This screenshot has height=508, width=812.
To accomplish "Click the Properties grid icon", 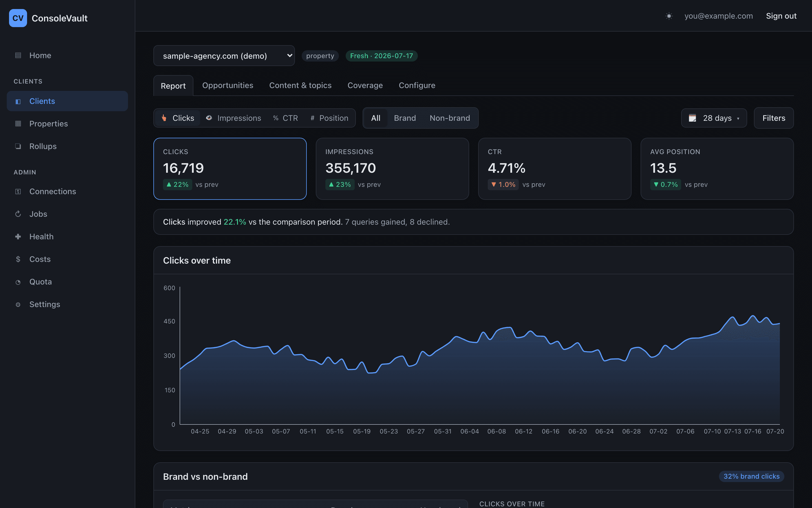I will [x=18, y=124].
